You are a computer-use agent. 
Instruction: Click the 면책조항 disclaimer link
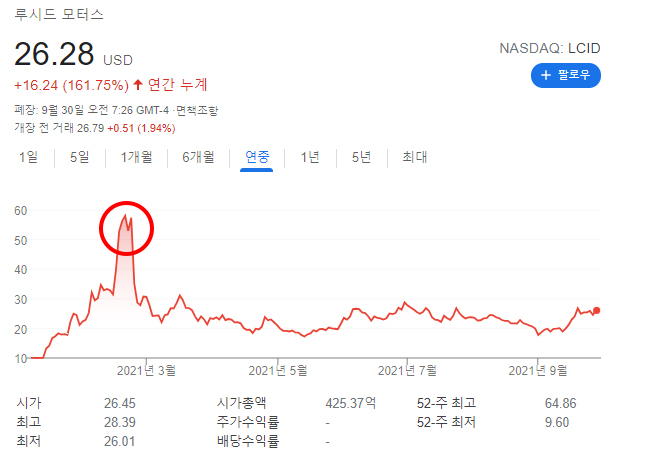coord(197,111)
